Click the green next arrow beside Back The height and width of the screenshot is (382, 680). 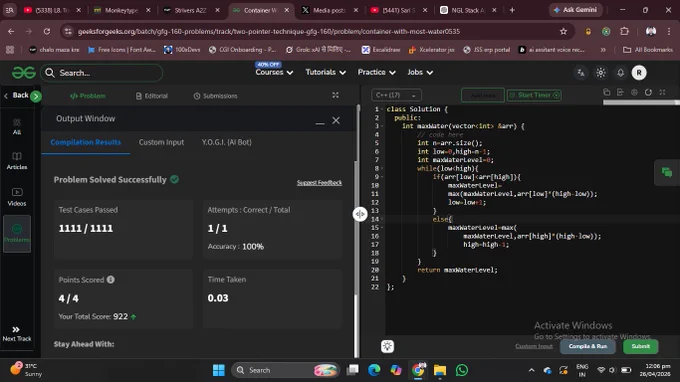point(36,96)
